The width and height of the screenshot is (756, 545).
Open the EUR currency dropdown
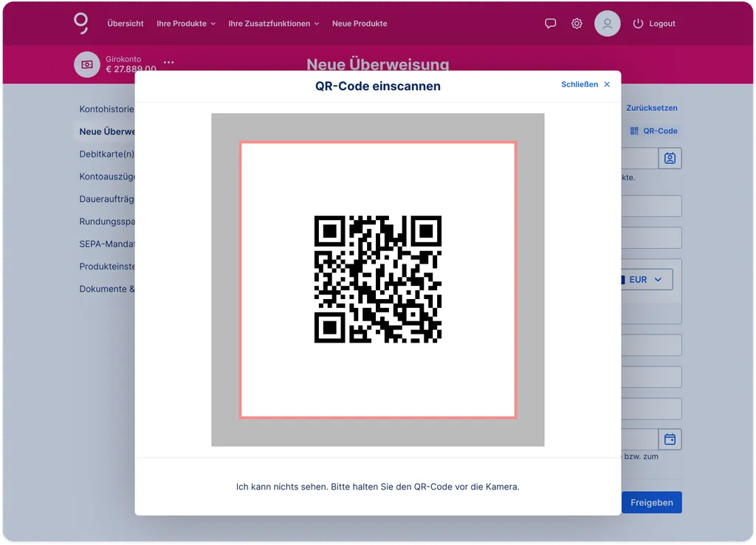click(646, 280)
